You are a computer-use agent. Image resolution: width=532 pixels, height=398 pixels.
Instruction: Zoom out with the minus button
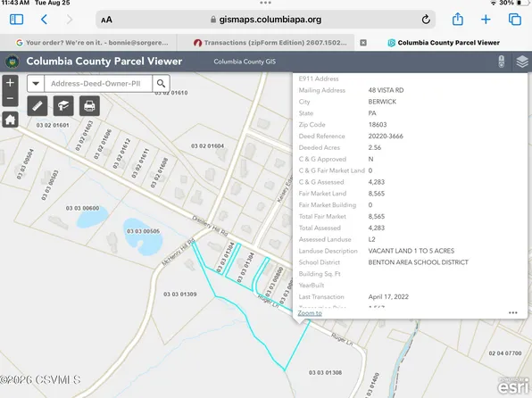pos(10,98)
